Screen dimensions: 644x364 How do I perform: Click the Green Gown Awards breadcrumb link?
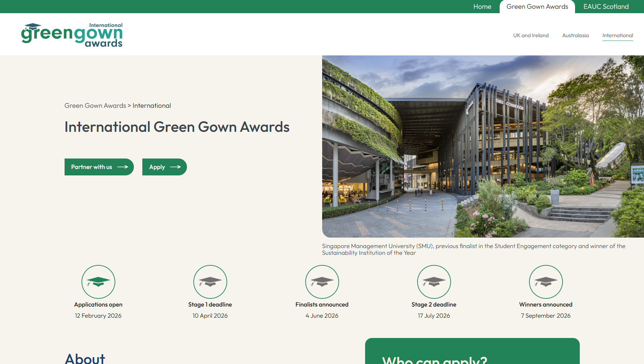(x=95, y=106)
